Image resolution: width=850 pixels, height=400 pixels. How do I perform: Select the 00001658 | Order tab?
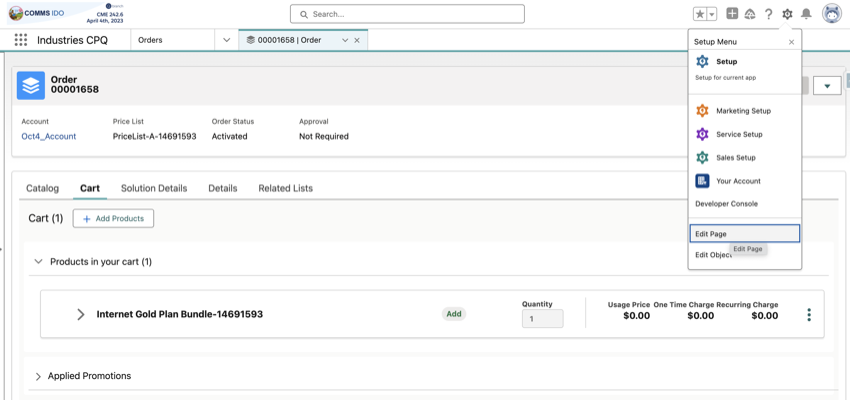pyautogui.click(x=290, y=40)
